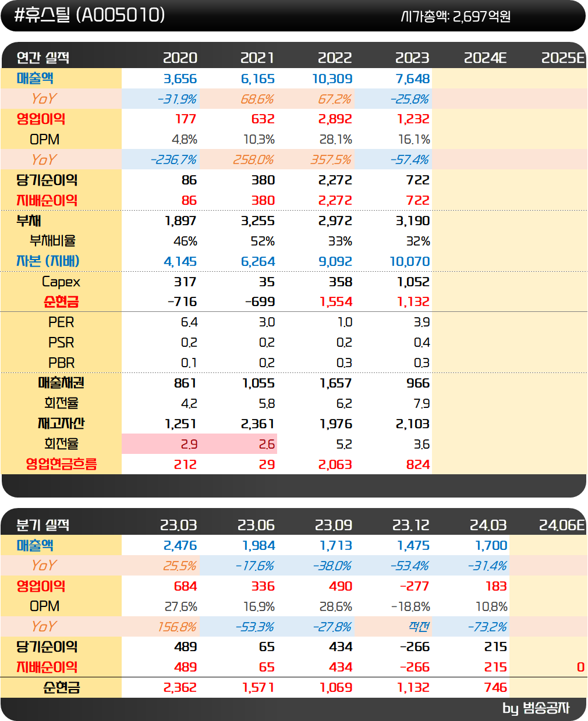Select quarterly net cash '746'
588x721 pixels.
(x=495, y=687)
